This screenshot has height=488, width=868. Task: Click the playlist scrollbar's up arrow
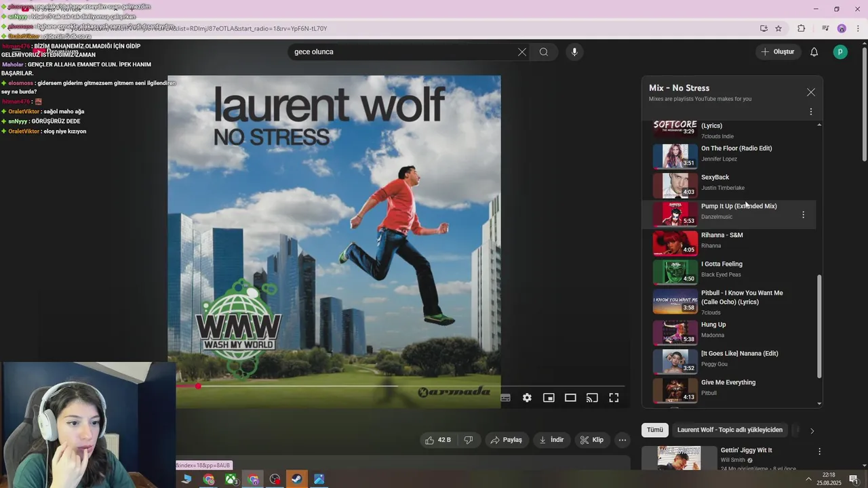(x=819, y=125)
